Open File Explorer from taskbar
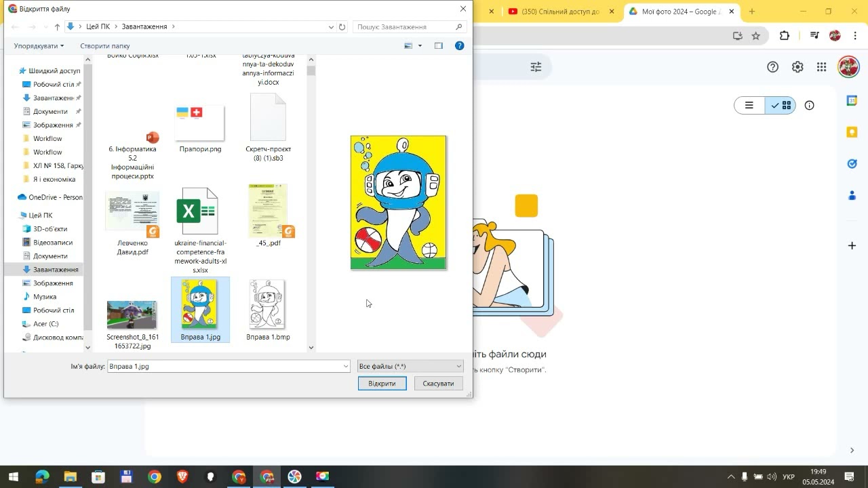 pos(70,476)
